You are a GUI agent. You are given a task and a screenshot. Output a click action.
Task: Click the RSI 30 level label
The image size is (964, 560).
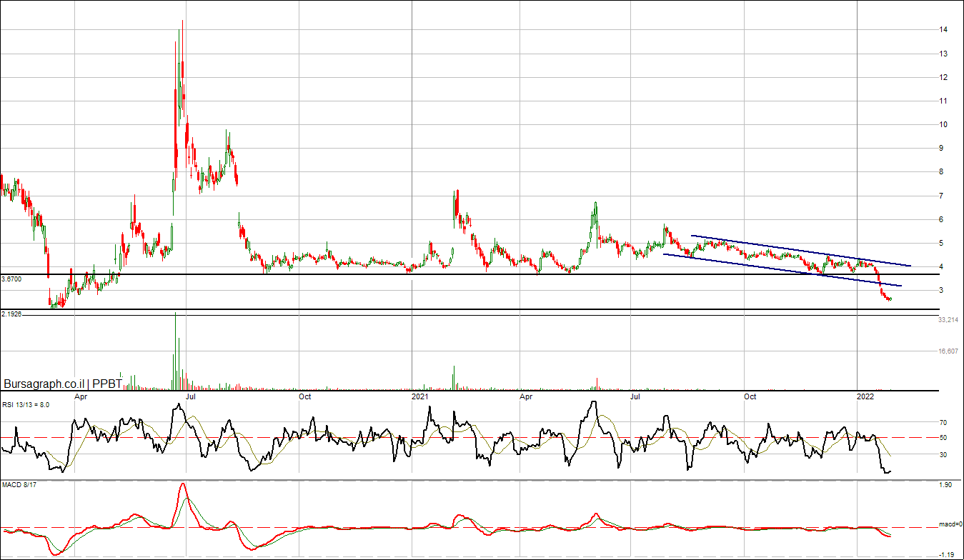943,454
